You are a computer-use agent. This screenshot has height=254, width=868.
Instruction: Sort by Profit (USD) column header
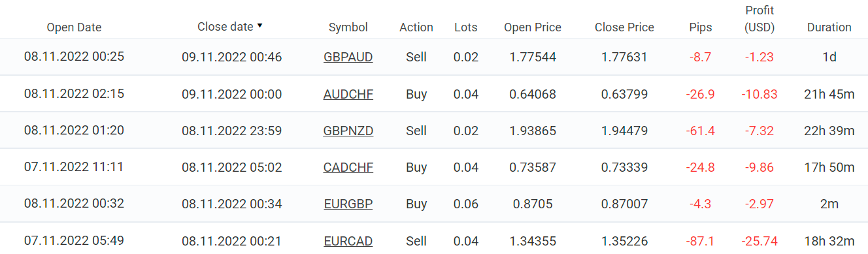[759, 19]
